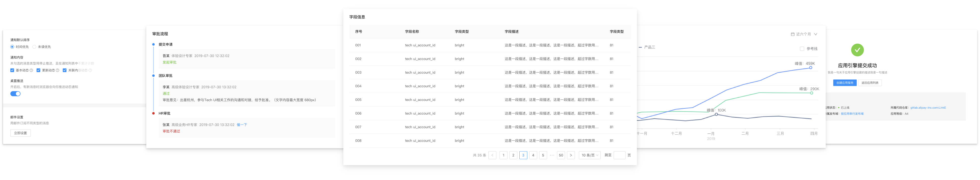Image resolution: width=980 pixels, height=180 pixels.
Task: Click the 字段描述 column header
Action: [511, 31]
